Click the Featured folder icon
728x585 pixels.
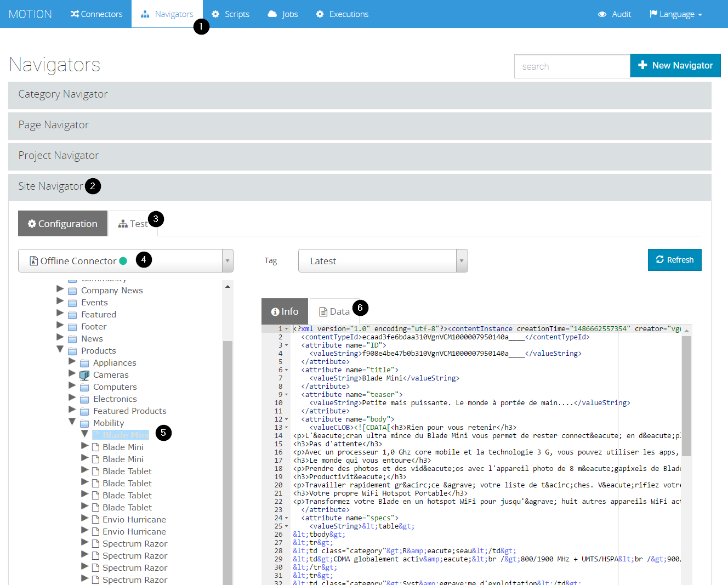(72, 315)
